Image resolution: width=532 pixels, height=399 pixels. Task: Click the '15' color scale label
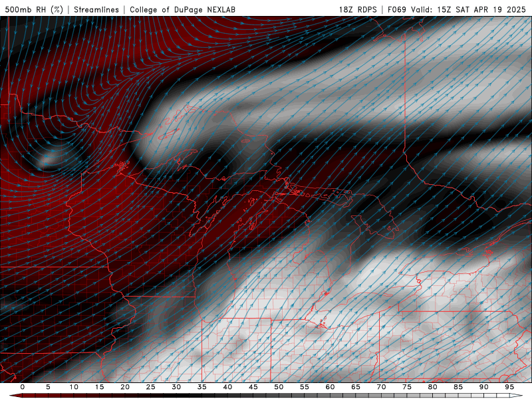pyautogui.click(x=99, y=387)
